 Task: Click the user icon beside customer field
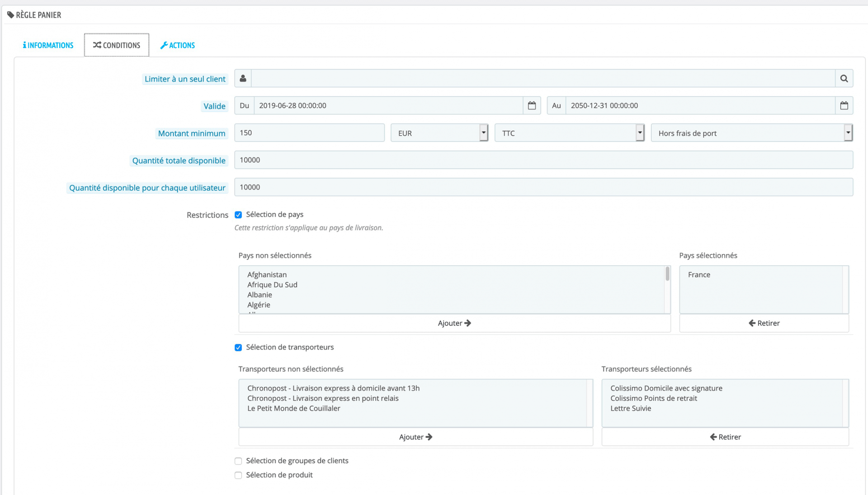(x=243, y=78)
